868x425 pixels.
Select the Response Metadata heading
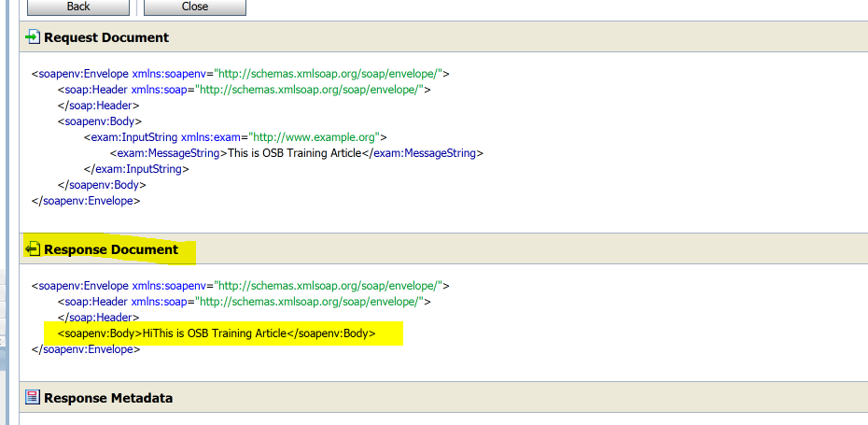[x=108, y=398]
